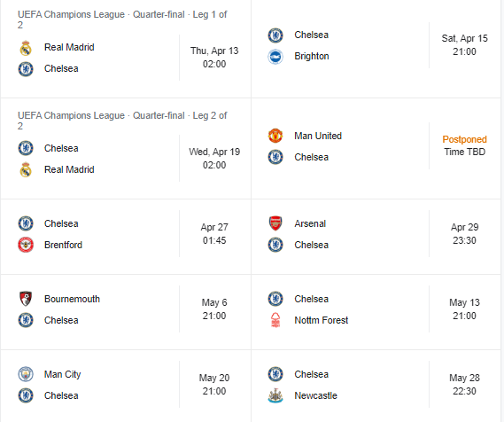Select the Nottm Forest team name
The height and width of the screenshot is (422, 504).
coord(322,320)
